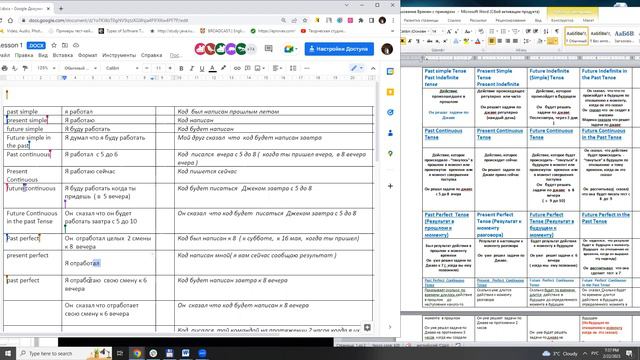Open the Вид tab in Word
This screenshot has height=360, width=640.
click(538, 20)
